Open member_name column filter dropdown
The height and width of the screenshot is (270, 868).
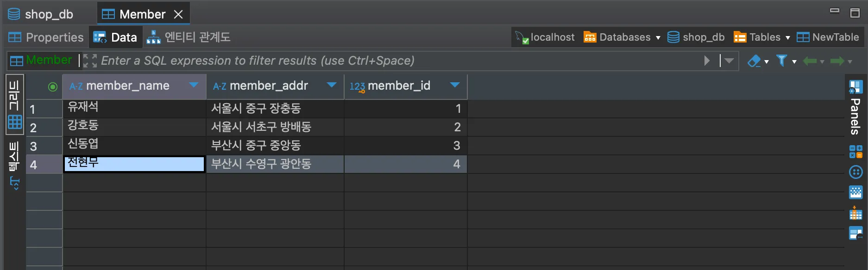tap(194, 85)
